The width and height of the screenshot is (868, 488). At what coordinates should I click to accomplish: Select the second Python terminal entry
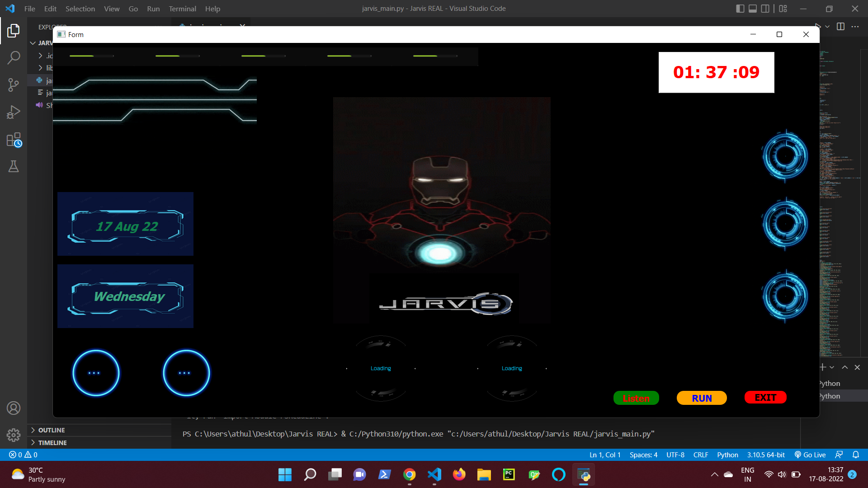pos(843,396)
